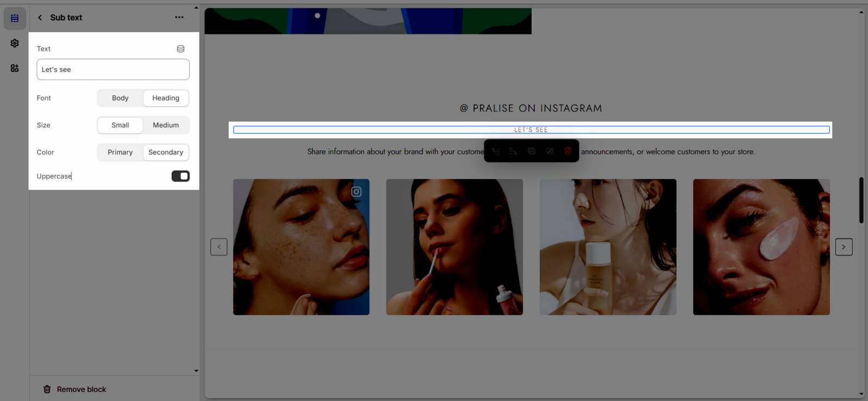Click the dynamic source icon next to Text
Viewport: 868px width, 401px height.
[x=181, y=49]
